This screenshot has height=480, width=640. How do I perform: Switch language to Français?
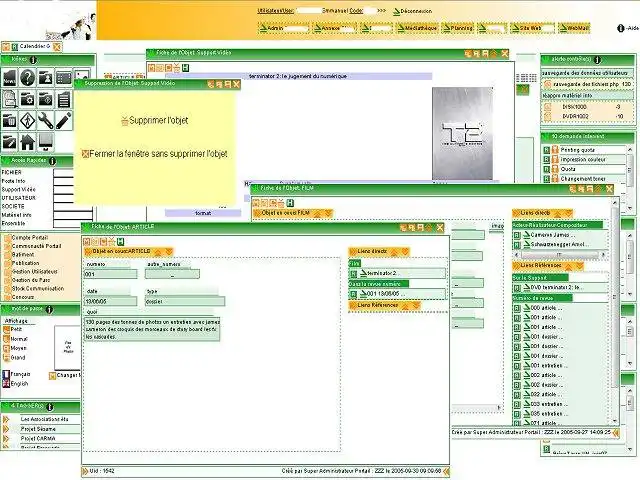point(16,374)
